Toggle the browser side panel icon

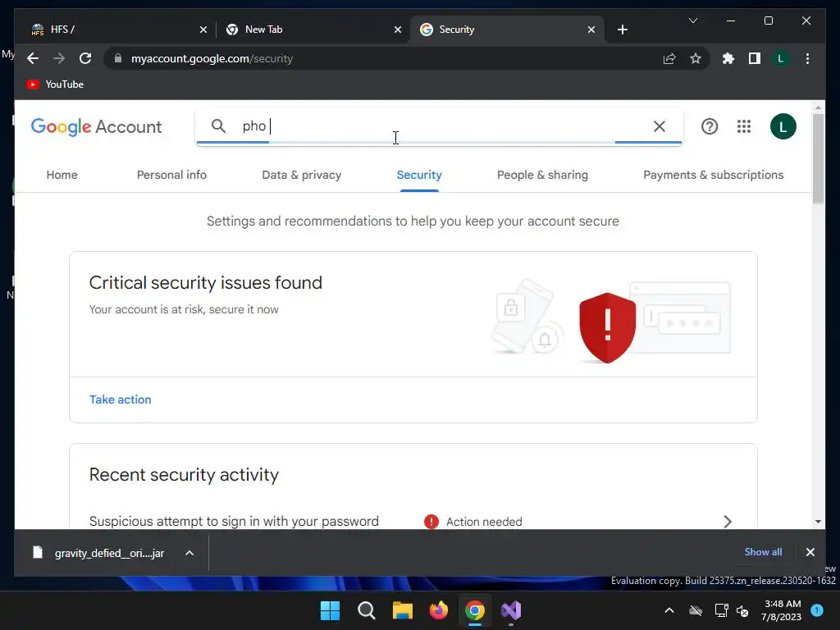pos(755,58)
